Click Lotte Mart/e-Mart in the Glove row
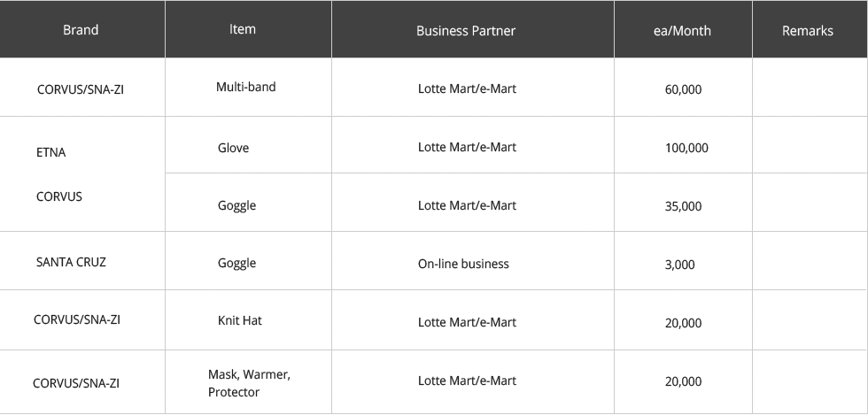The image size is (868, 415). [467, 147]
